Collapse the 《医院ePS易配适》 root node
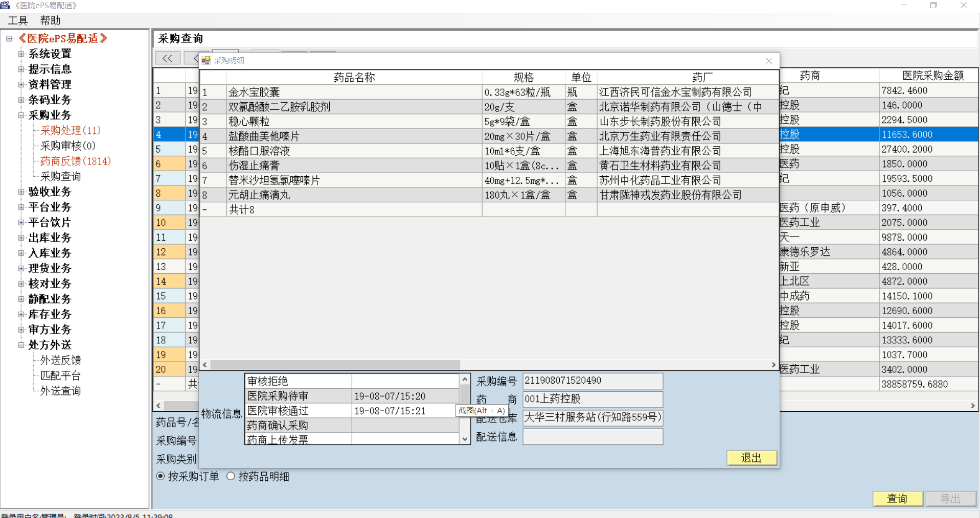The width and height of the screenshot is (980, 518). [9, 38]
